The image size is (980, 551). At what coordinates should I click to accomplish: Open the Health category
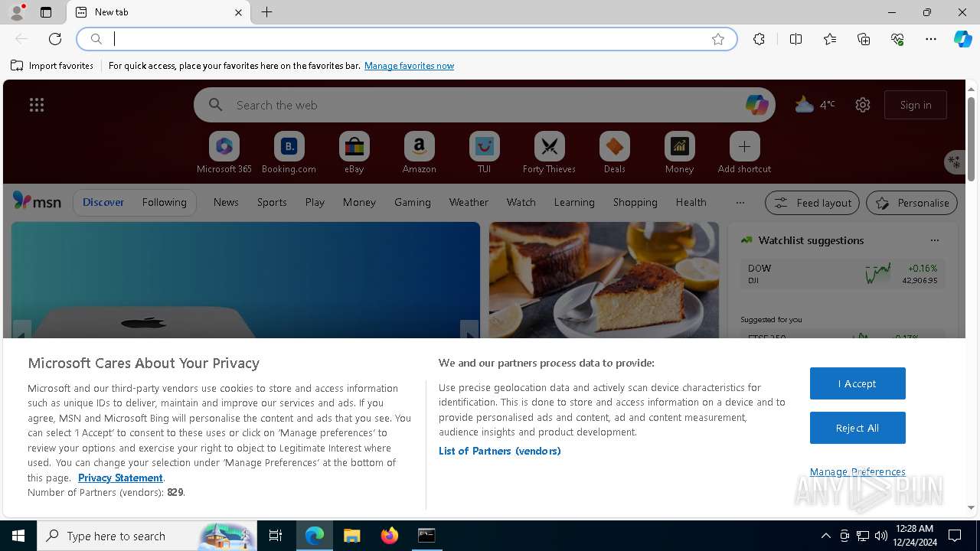tap(691, 202)
